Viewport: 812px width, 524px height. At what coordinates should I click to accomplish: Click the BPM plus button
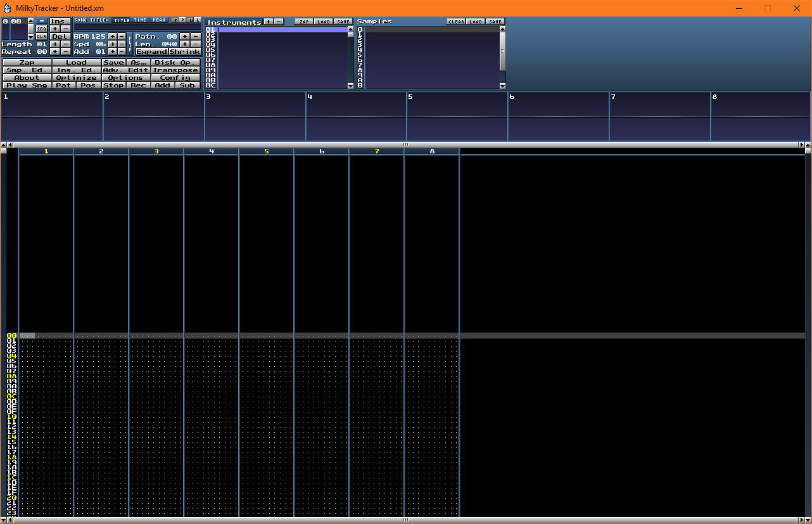(x=112, y=36)
